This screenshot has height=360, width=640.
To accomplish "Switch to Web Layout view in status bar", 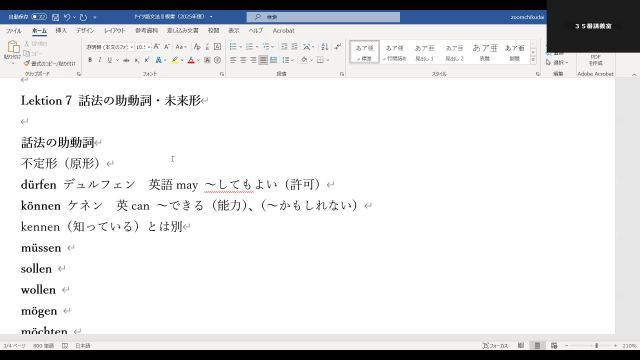I will coord(554,346).
